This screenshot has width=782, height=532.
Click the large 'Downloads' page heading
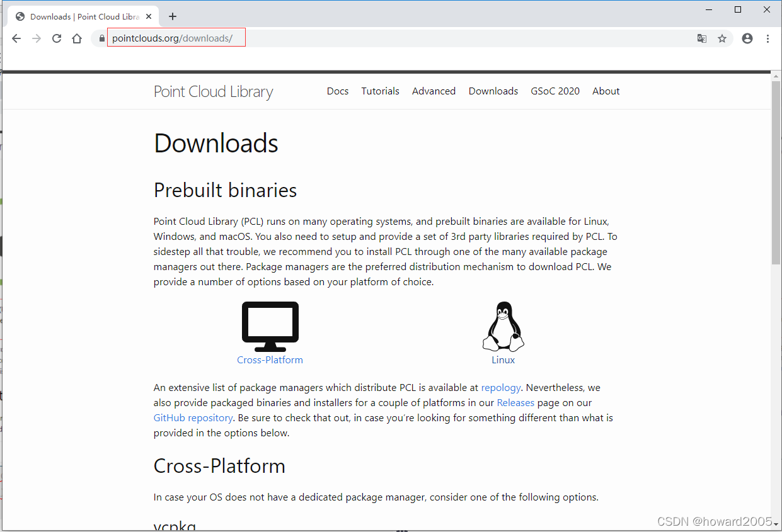216,144
